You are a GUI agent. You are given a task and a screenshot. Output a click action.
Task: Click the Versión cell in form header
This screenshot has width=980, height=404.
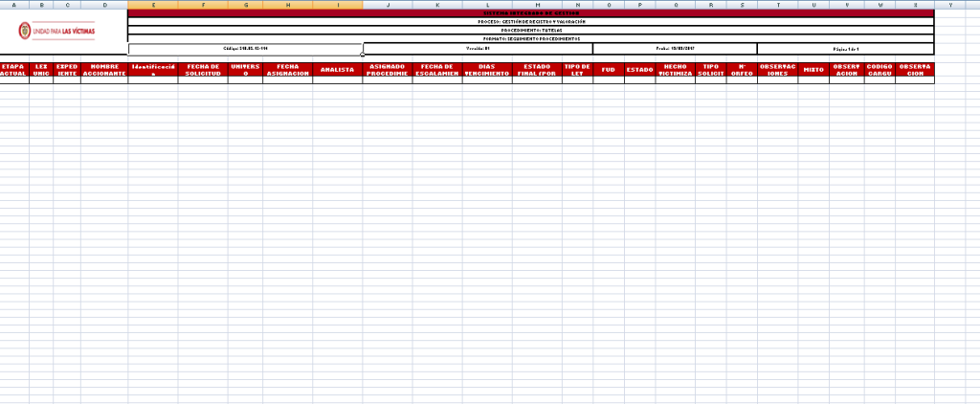[x=478, y=48]
